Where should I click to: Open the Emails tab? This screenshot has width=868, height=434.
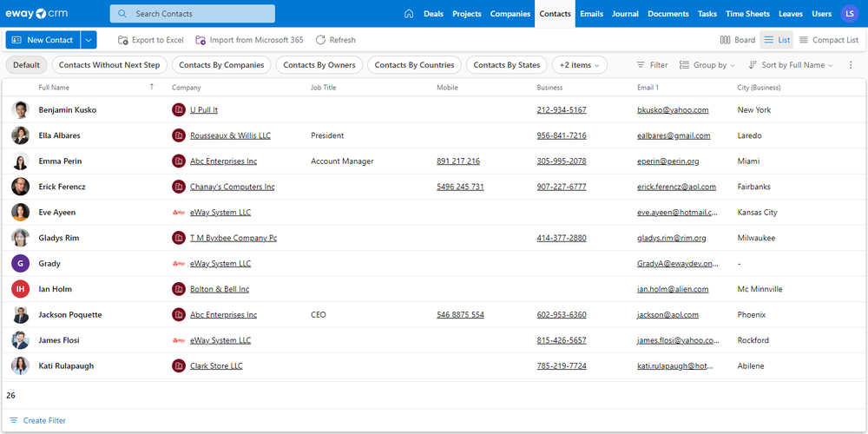pos(592,14)
